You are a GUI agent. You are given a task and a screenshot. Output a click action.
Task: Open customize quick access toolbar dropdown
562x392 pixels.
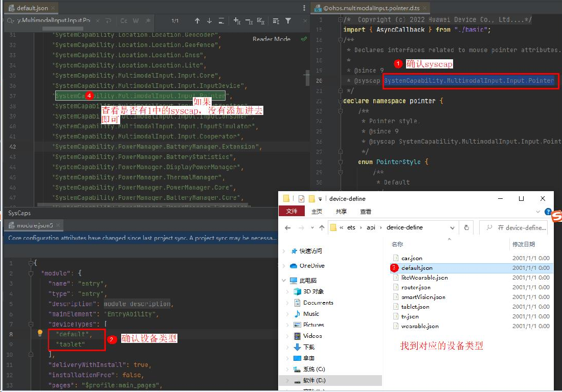(320, 199)
